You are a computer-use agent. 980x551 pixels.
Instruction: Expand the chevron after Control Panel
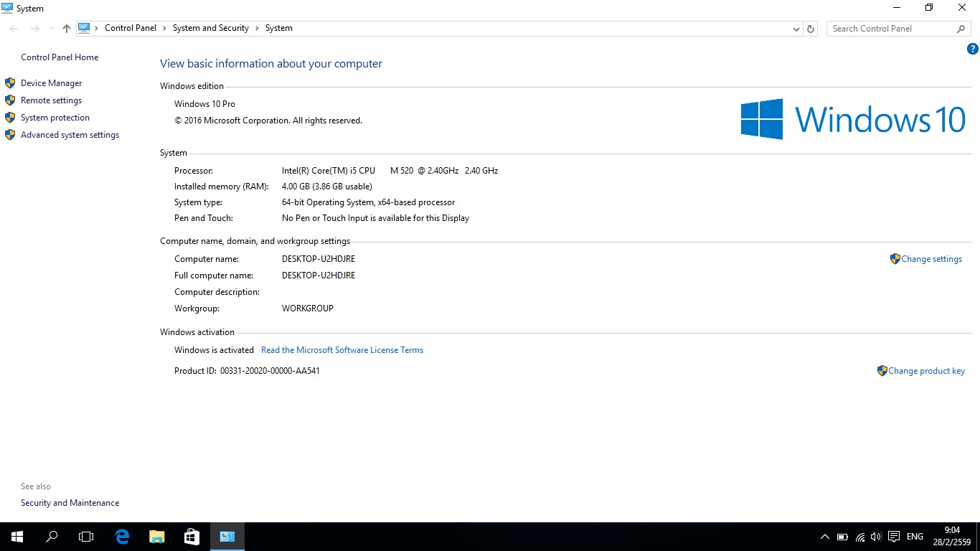tap(164, 28)
